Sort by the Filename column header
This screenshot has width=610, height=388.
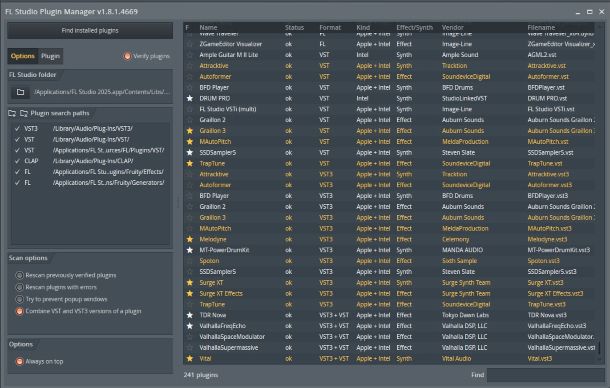click(x=541, y=27)
